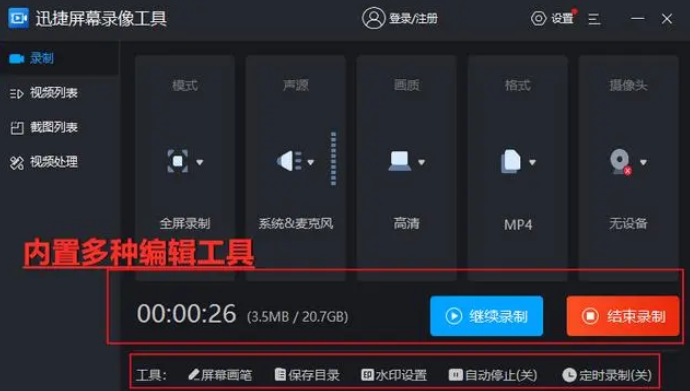Open 水印设置 watermark settings
Image resolution: width=690 pixels, height=391 pixels.
point(394,375)
